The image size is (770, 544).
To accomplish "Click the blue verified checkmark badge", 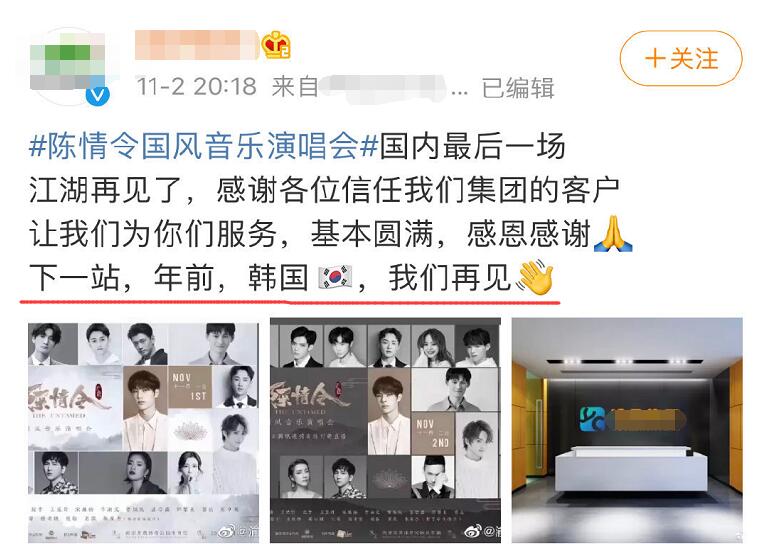I will 98,95.
